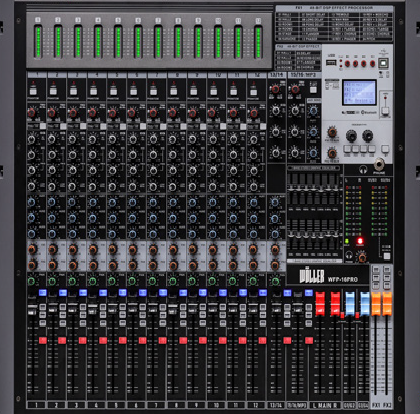Click the left red MAIN fader cap

pyautogui.click(x=320, y=304)
